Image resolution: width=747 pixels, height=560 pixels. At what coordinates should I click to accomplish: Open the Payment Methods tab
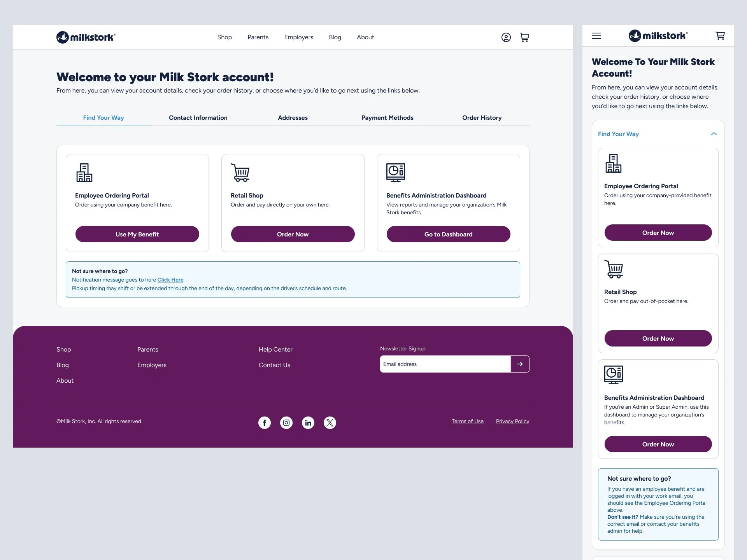point(387,118)
